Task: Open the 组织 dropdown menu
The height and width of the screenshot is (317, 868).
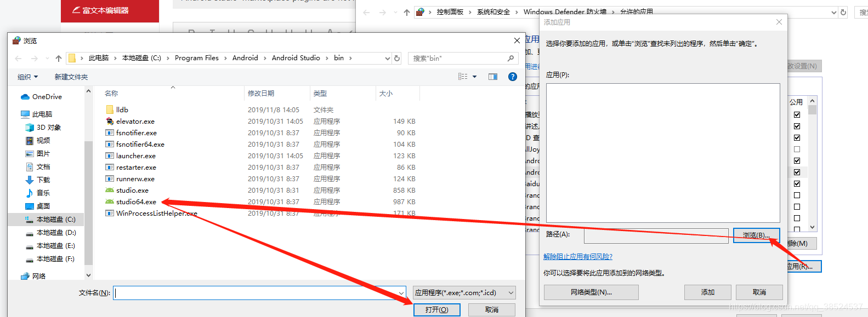Action: pos(27,77)
